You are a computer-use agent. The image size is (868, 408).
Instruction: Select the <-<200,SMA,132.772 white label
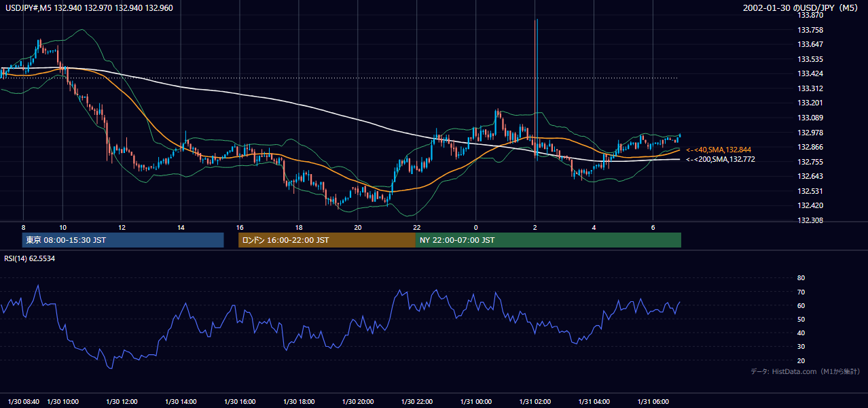pyautogui.click(x=721, y=159)
